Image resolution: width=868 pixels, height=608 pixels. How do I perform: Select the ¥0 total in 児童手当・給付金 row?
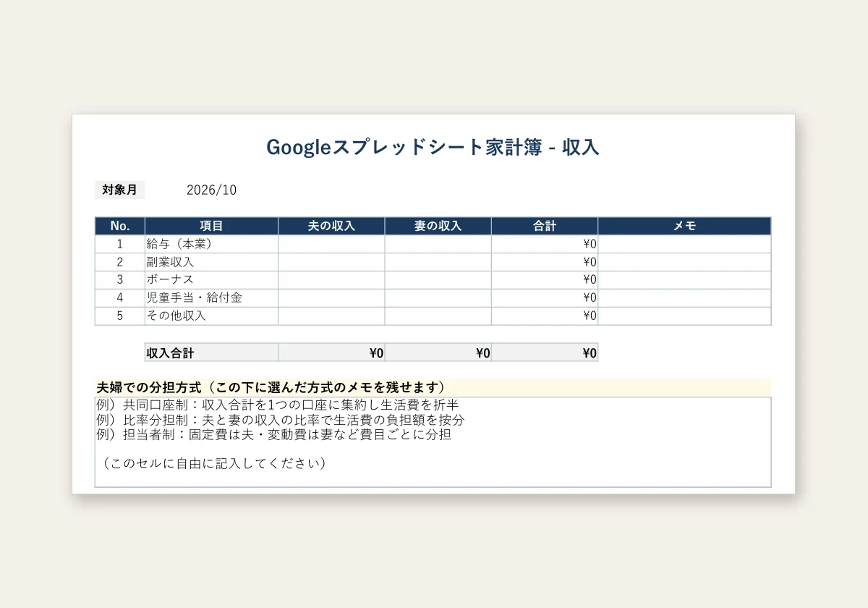545,298
